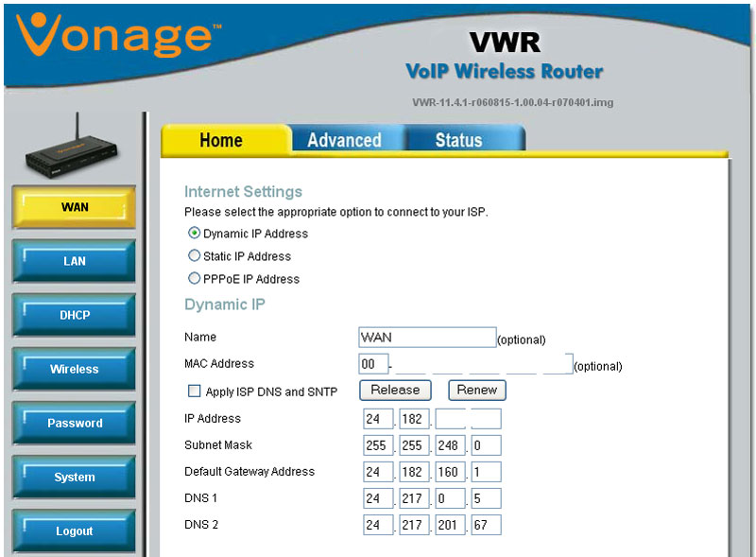756x557 pixels.
Task: Open the WAN settings page
Action: 73,207
